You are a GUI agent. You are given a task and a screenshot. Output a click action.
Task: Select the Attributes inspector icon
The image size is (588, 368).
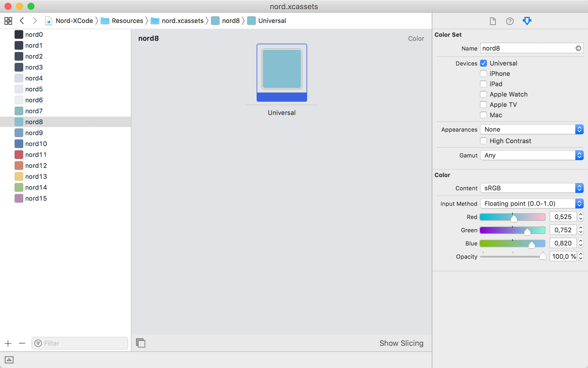[x=527, y=21]
